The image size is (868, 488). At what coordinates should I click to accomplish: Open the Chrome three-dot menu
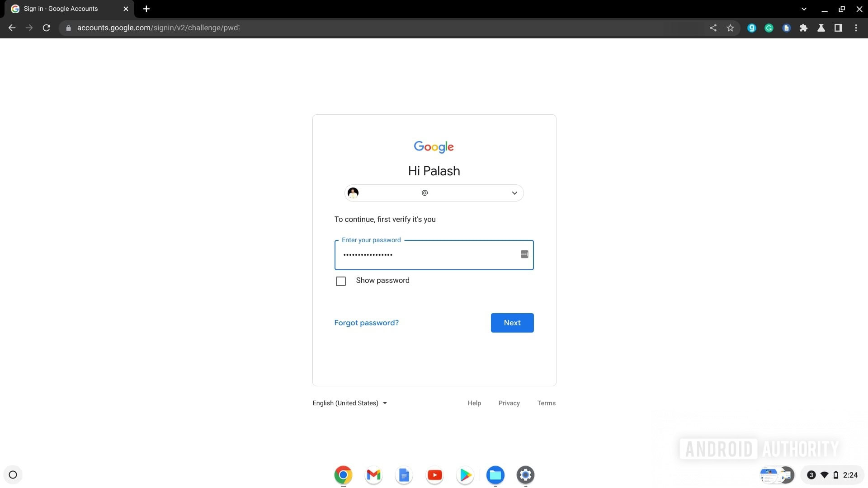point(856,28)
